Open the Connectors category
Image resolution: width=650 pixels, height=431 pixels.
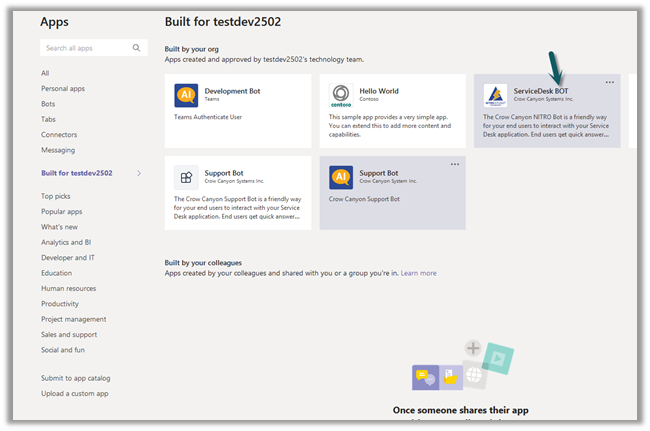[x=59, y=134]
